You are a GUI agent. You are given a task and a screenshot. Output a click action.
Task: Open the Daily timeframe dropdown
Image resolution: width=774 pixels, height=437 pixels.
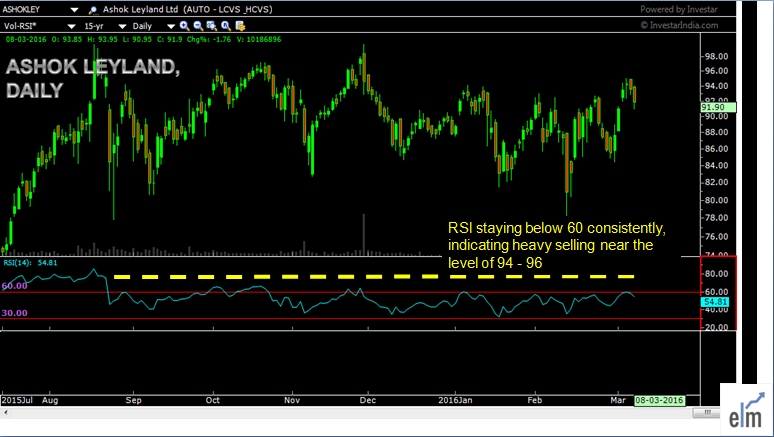[171, 26]
